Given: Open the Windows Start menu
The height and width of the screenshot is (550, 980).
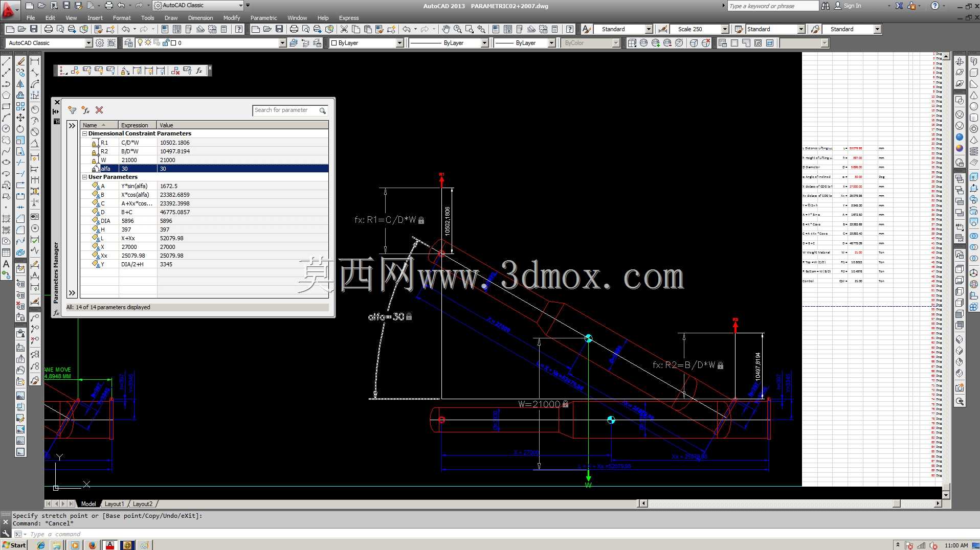Looking at the screenshot, I should point(14,545).
